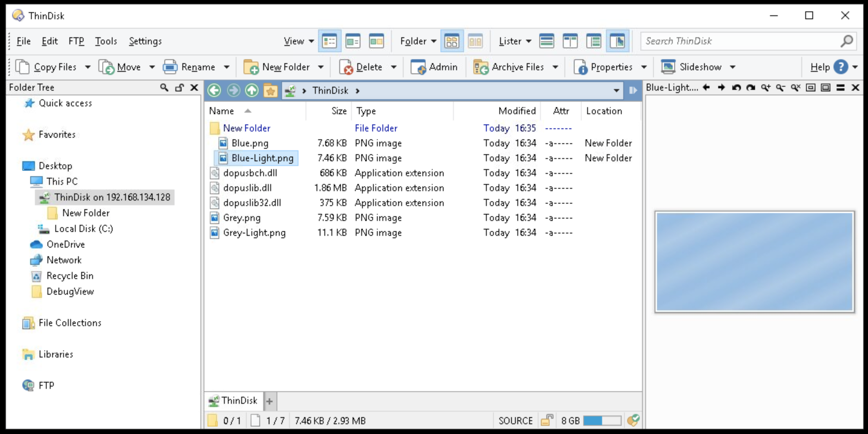Click the Delete button
Screen dimensions: 868x434
361,67
